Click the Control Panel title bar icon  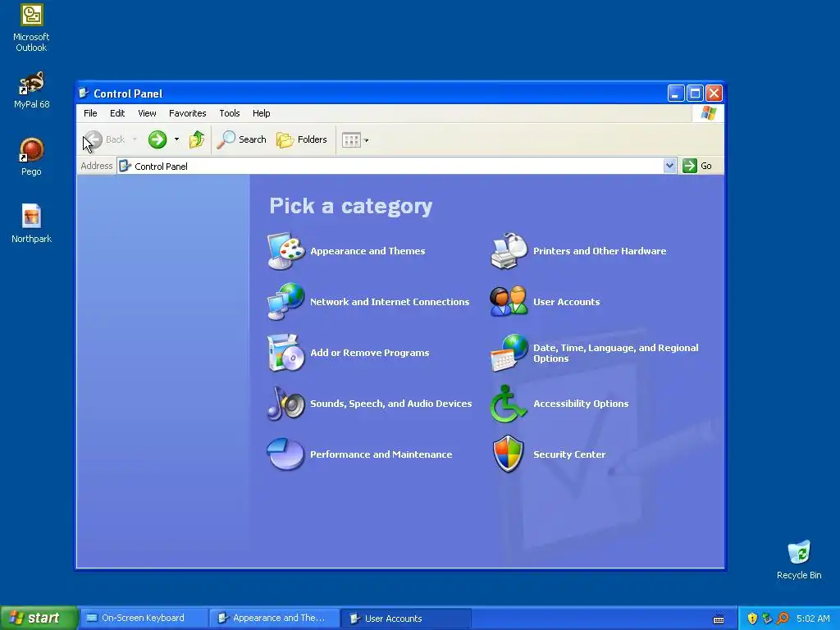coord(84,94)
